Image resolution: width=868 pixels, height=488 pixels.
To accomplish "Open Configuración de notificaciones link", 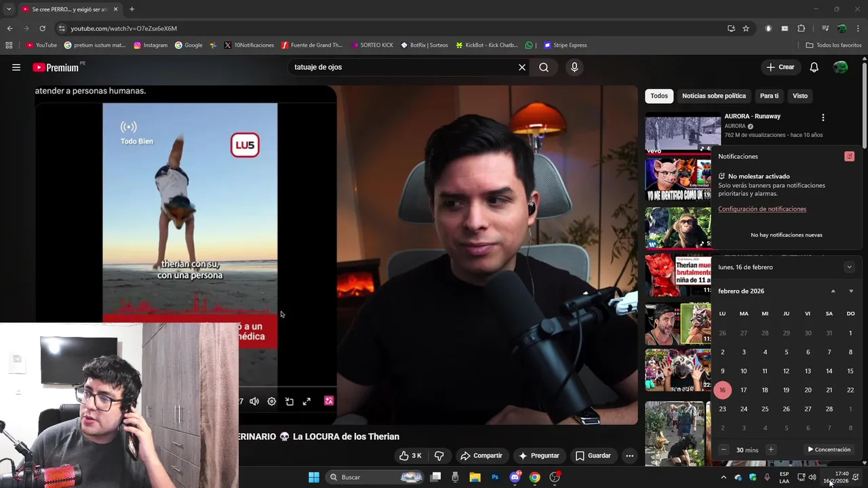I will pos(762,209).
